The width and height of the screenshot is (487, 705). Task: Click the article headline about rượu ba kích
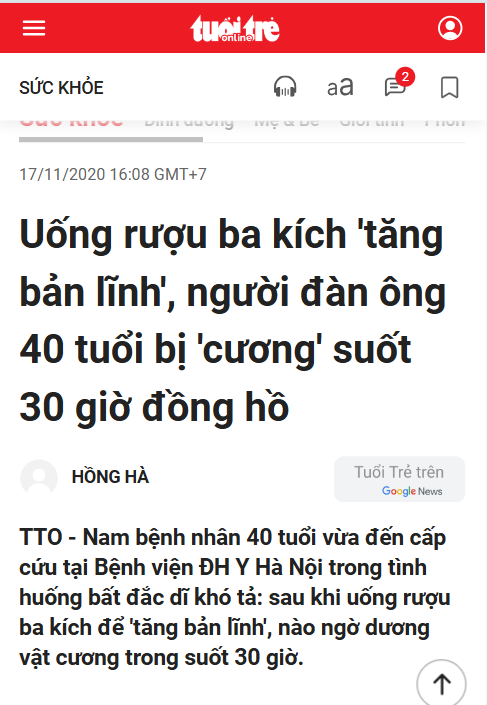[x=232, y=320]
